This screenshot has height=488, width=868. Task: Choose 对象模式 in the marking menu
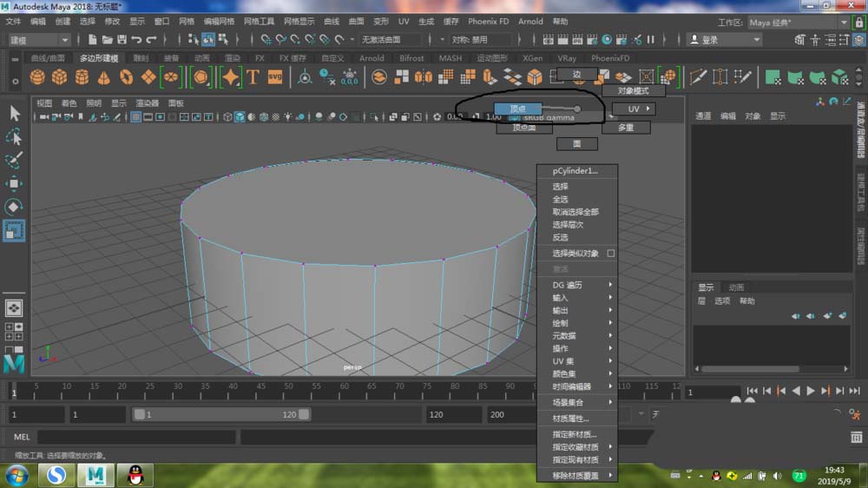point(634,91)
